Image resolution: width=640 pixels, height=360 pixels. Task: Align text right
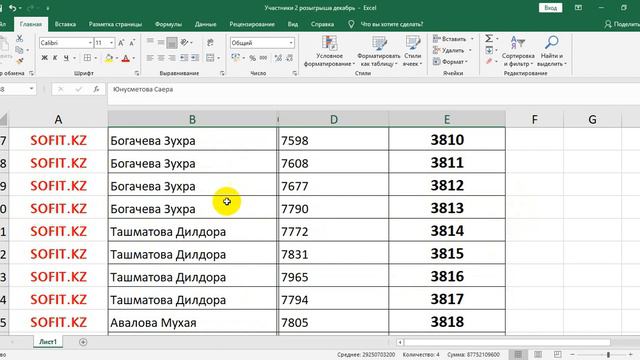(172, 58)
